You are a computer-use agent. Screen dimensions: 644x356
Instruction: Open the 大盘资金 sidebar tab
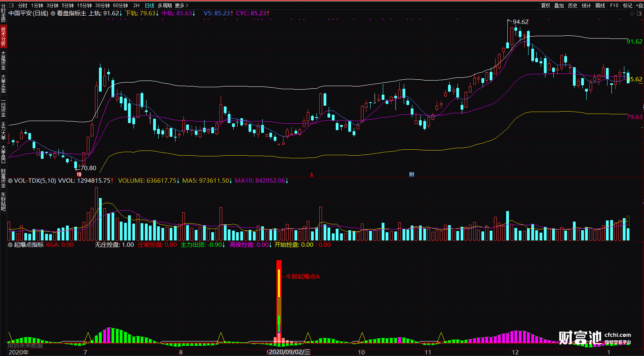[x=3, y=60]
